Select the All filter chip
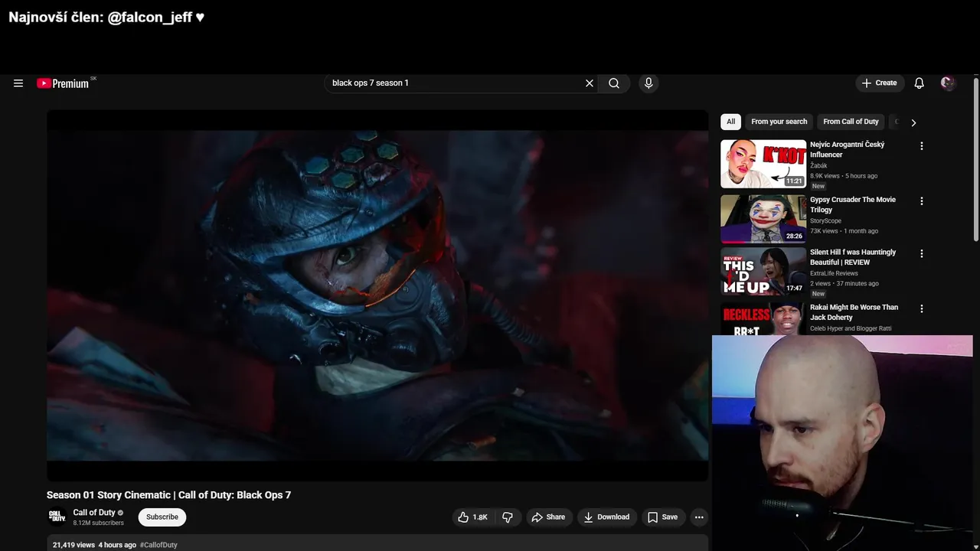This screenshot has width=980, height=551. tap(731, 122)
